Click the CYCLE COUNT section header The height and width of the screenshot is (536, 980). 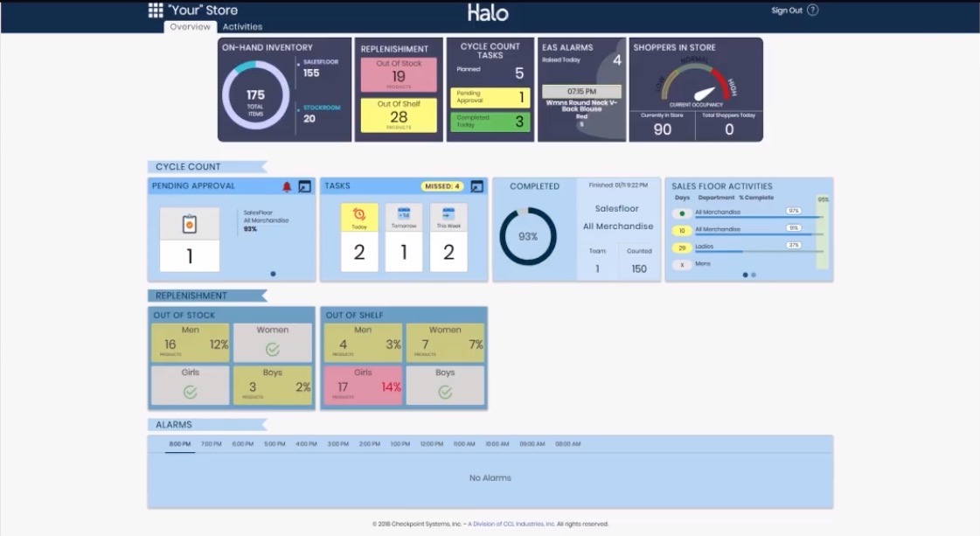coord(207,167)
